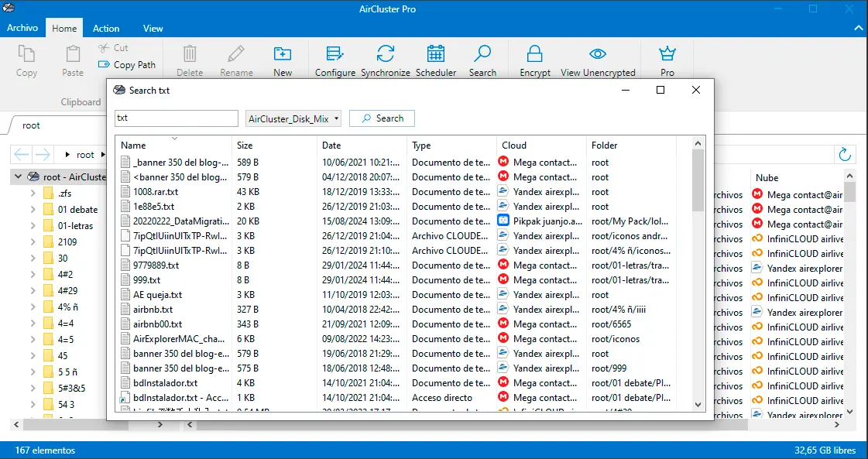Open the Scheduler calendar icon
868x459 pixels.
click(436, 53)
